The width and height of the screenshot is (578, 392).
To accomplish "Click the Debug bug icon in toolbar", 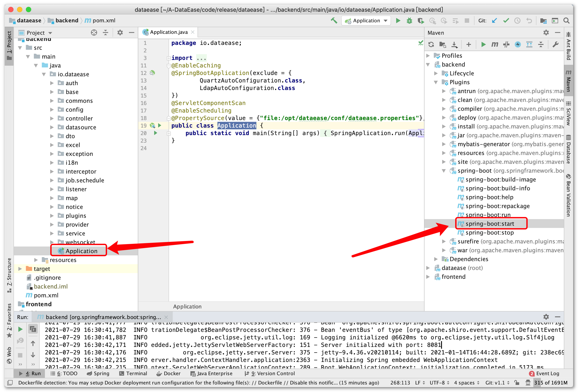I will (409, 21).
